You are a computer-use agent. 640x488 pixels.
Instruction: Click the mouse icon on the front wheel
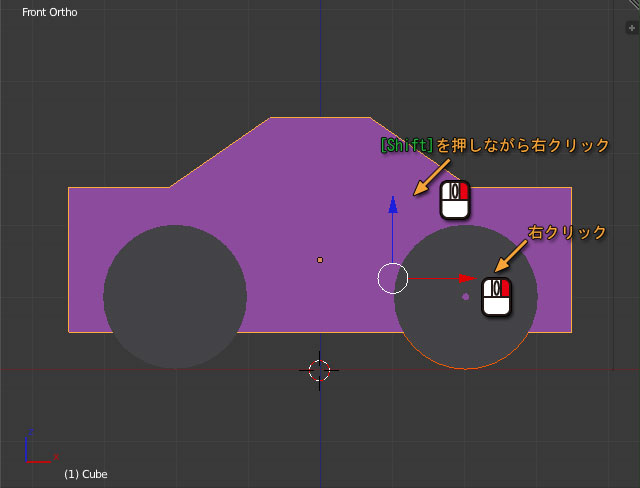(497, 297)
